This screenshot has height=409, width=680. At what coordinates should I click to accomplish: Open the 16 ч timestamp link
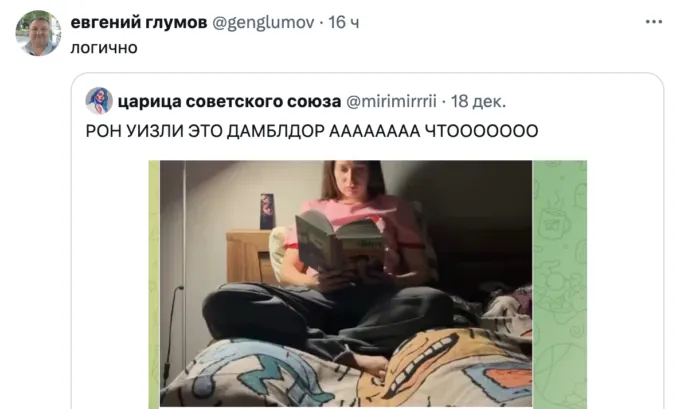coord(343,22)
